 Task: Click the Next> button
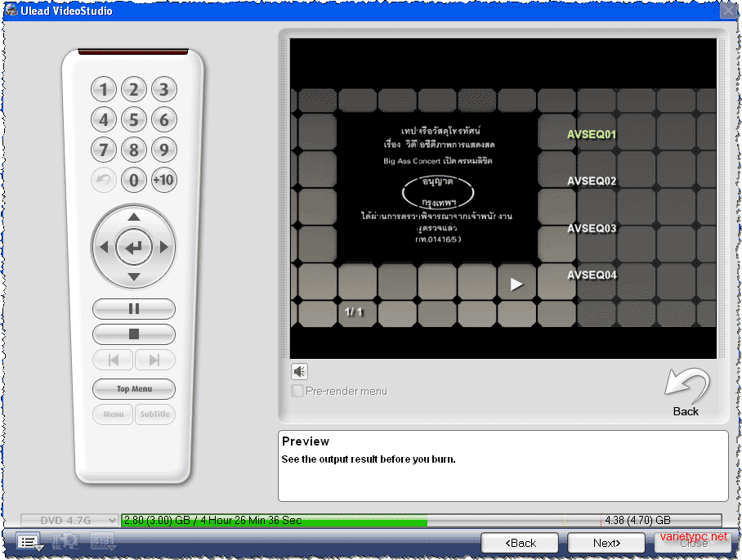tap(606, 543)
